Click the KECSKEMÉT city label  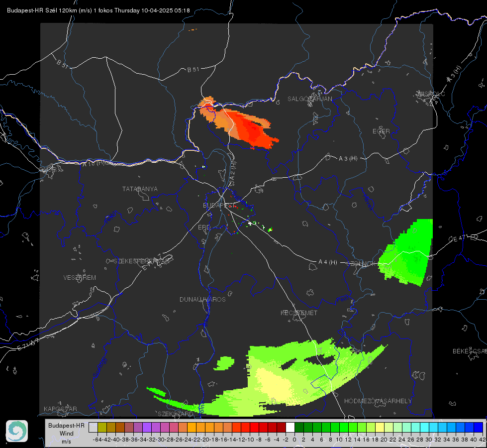(x=299, y=313)
